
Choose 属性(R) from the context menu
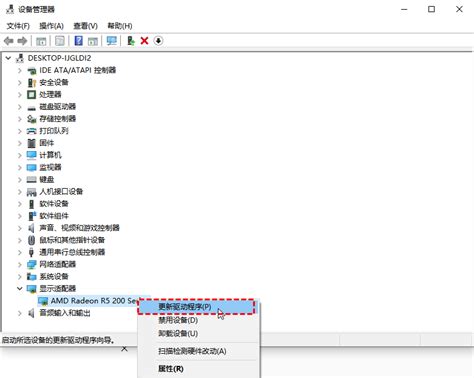[199, 369]
